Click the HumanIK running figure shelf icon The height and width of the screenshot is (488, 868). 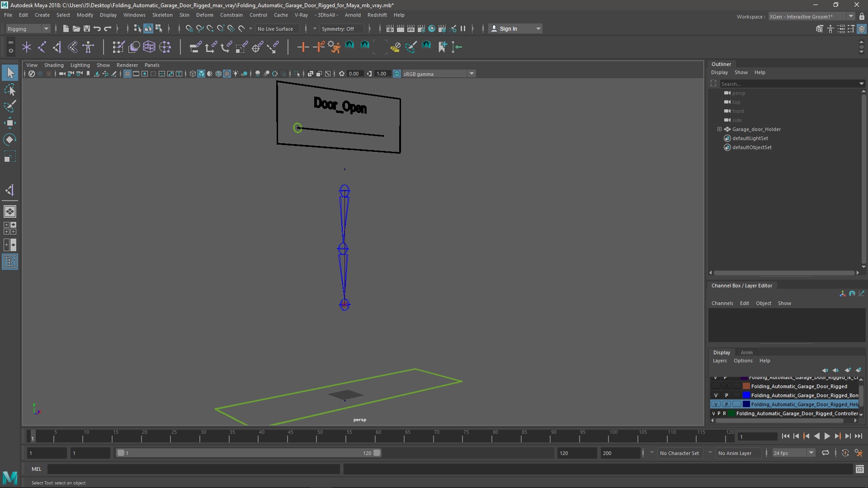(334, 47)
